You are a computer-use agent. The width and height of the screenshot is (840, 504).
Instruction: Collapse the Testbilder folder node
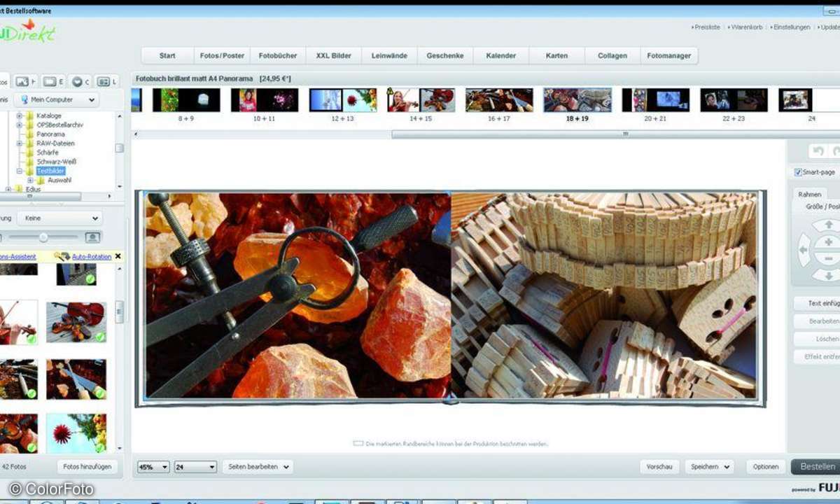pos(20,171)
